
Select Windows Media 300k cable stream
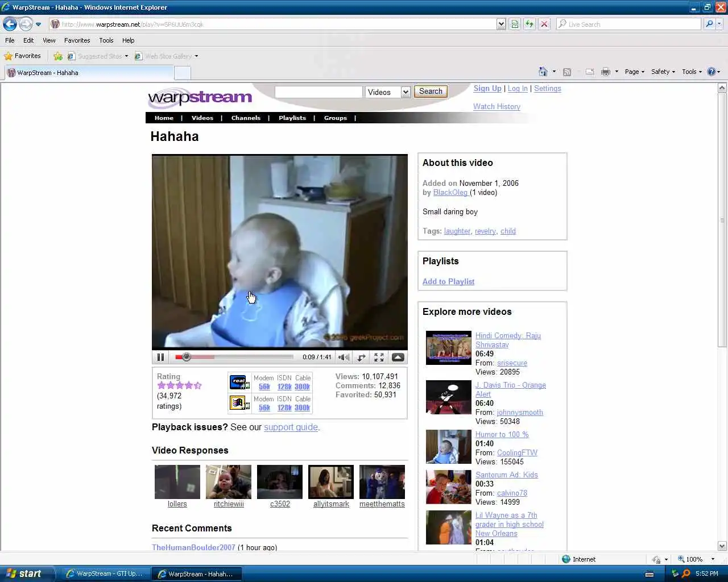[x=303, y=408]
